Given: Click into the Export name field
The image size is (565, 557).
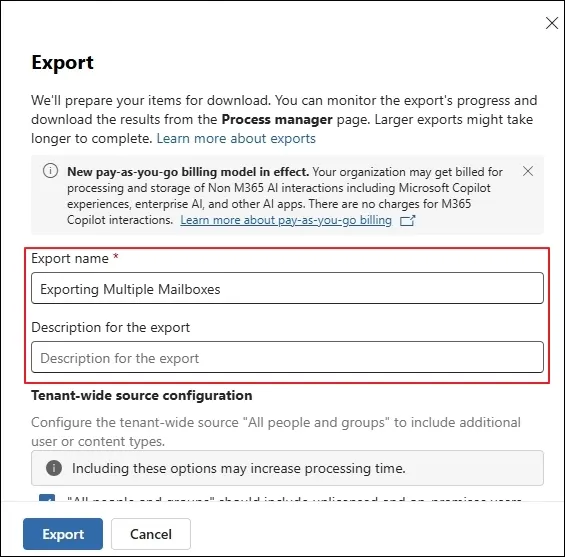Looking at the screenshot, I should (287, 288).
